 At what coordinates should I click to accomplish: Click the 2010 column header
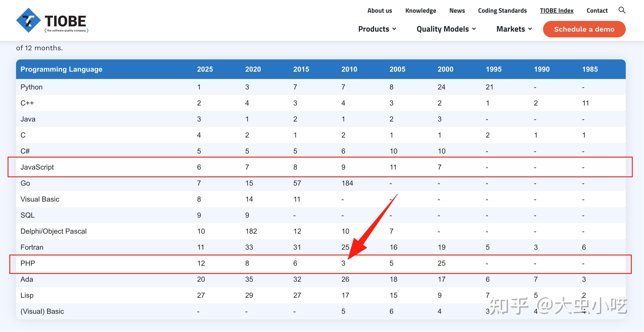[x=349, y=69]
